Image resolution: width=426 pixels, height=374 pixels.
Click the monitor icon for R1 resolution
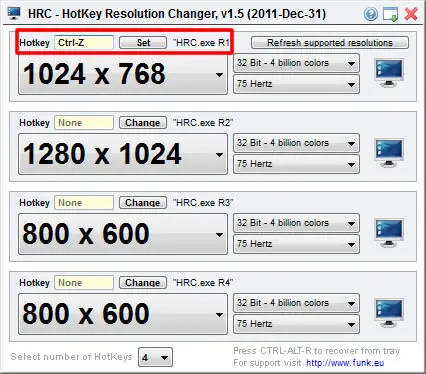389,73
